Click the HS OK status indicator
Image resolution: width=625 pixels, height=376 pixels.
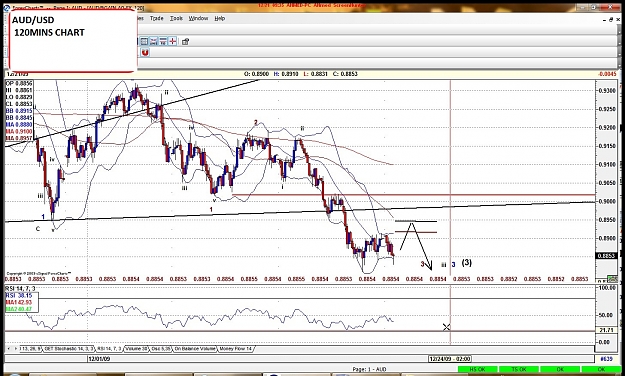[x=477, y=370]
